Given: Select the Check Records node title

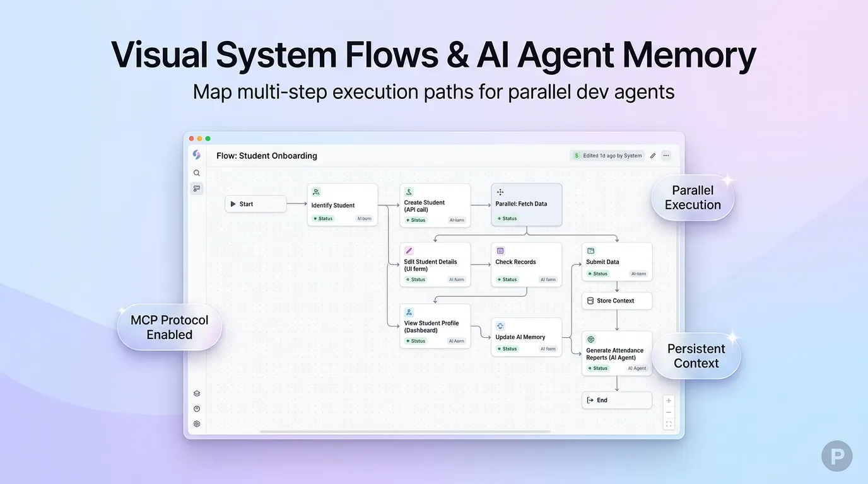Looking at the screenshot, I should point(515,262).
